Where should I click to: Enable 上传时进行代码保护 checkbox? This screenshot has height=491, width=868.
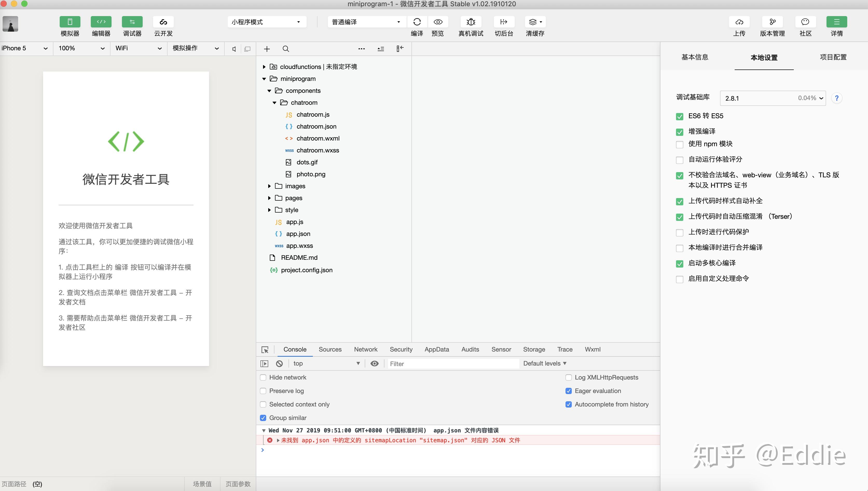pos(680,233)
